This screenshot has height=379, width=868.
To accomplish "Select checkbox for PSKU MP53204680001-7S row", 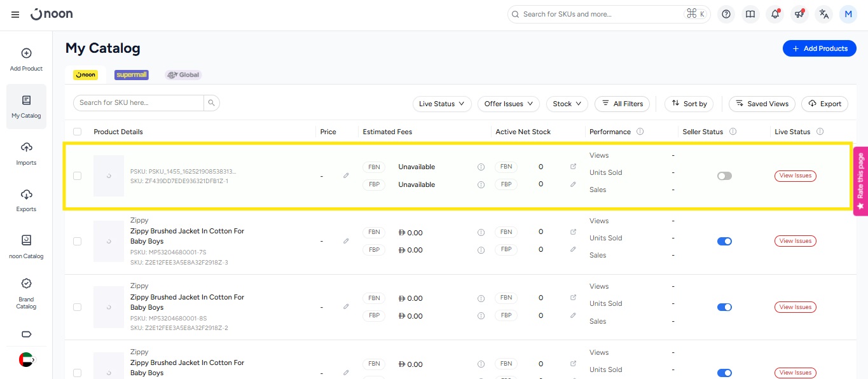I will [x=77, y=241].
